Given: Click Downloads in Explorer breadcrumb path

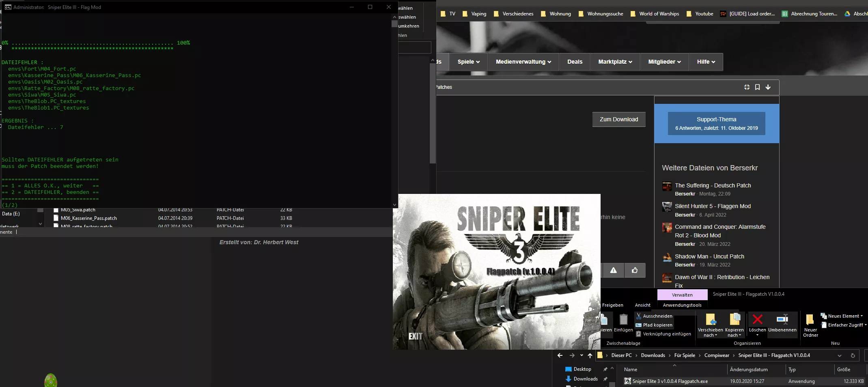Looking at the screenshot, I should pyautogui.click(x=653, y=355).
